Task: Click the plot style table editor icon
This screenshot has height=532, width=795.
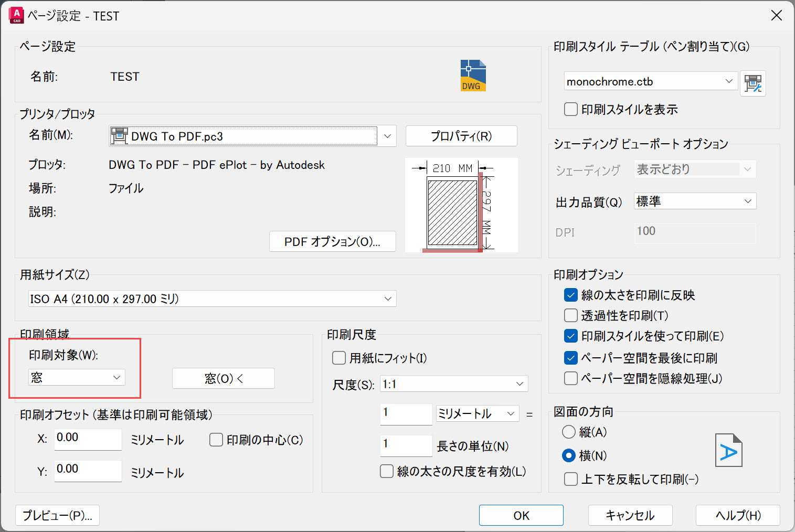Action: coord(753,83)
